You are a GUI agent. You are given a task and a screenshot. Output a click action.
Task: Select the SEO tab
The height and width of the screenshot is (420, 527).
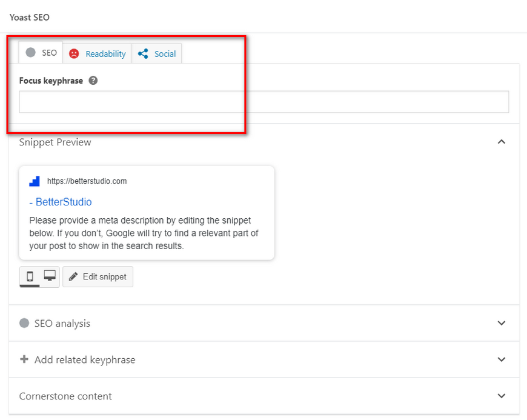41,53
